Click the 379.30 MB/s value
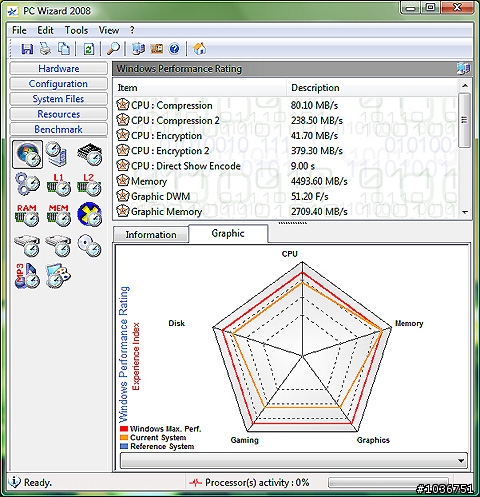The image size is (480, 497). pyautogui.click(x=317, y=151)
